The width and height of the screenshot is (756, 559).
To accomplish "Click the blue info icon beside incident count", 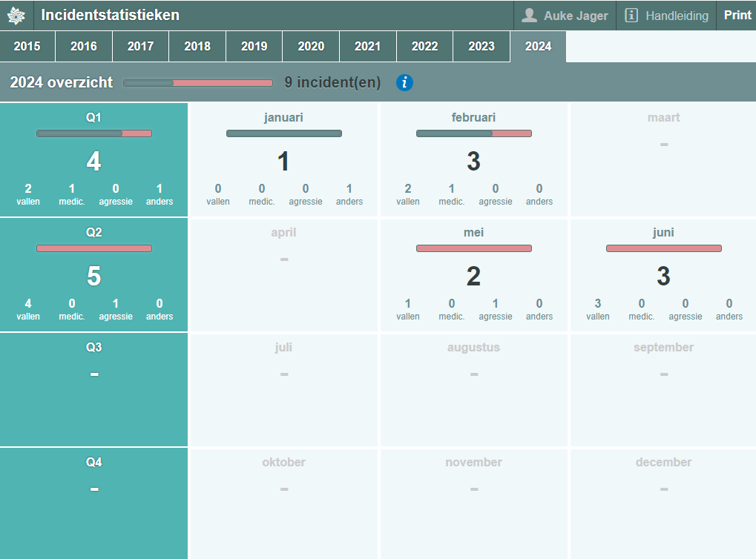I will (x=404, y=82).
